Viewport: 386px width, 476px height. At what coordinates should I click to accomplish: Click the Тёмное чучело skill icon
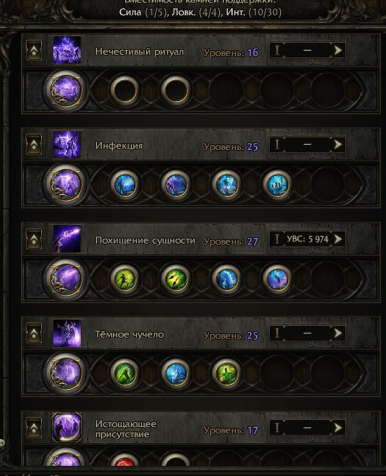[67, 333]
